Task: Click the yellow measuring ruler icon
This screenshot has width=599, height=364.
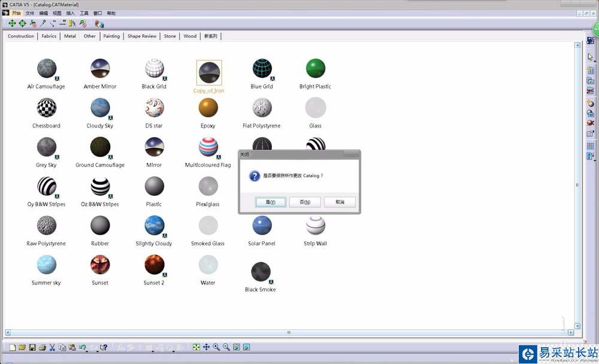Action: coord(72,24)
